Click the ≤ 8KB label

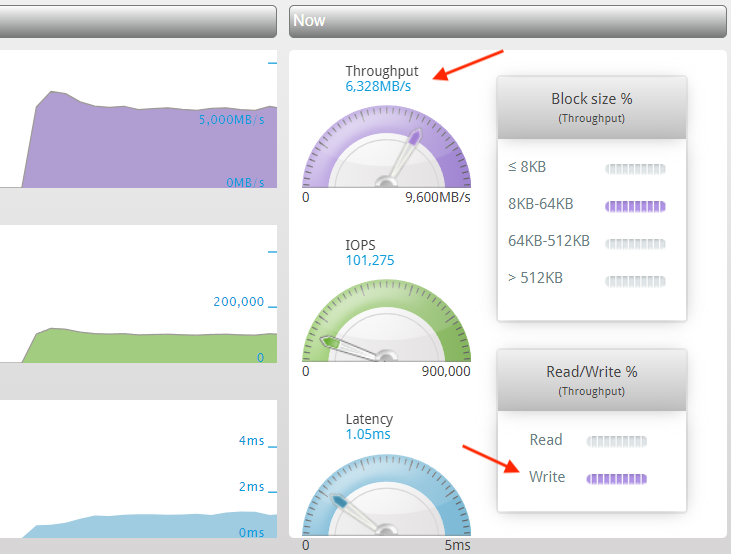click(x=527, y=166)
